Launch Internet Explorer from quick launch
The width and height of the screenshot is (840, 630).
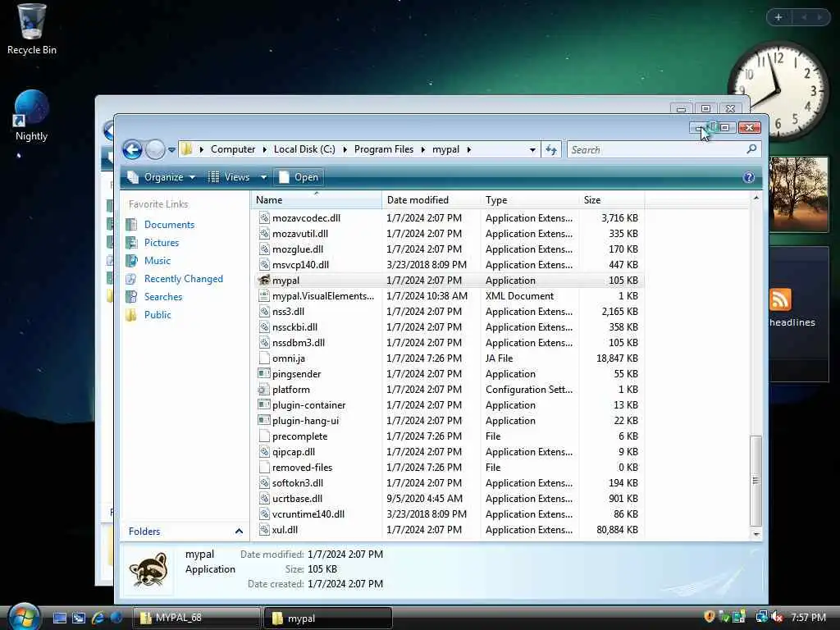[x=98, y=618]
